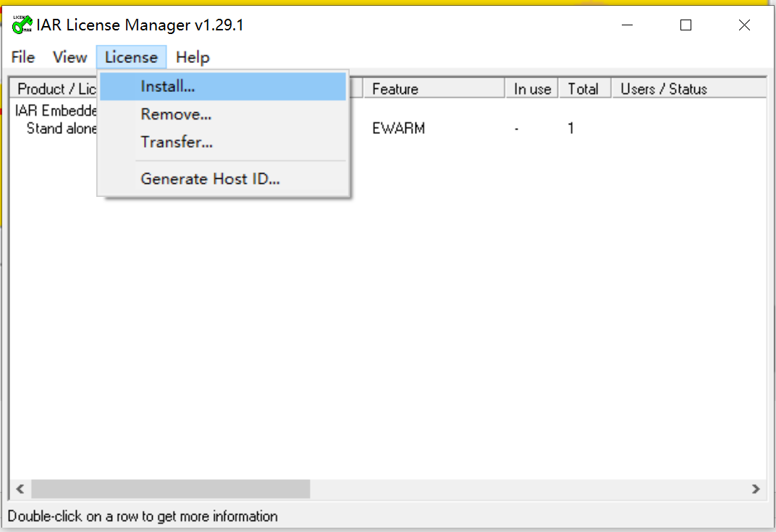Open the Help menu
The height and width of the screenshot is (532, 776).
(193, 57)
